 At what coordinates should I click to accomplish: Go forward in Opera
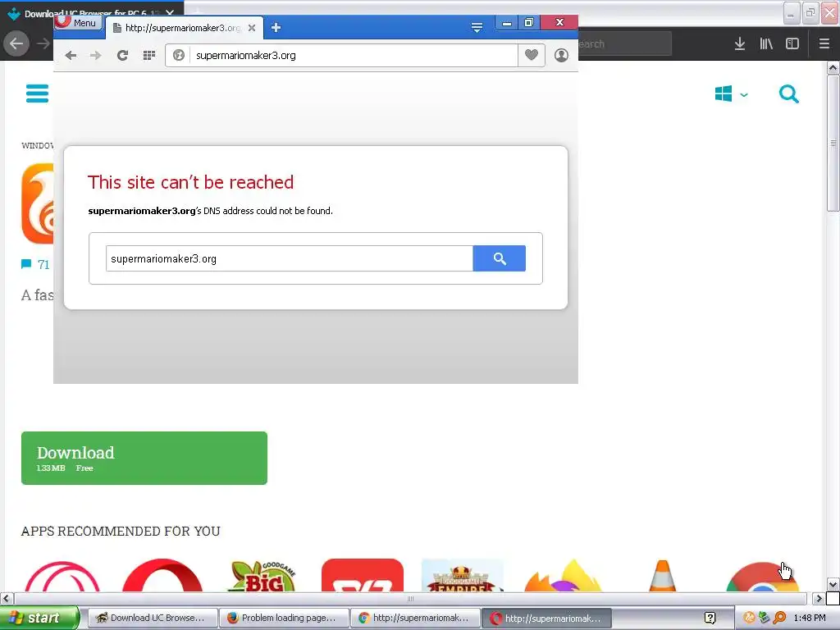click(95, 55)
